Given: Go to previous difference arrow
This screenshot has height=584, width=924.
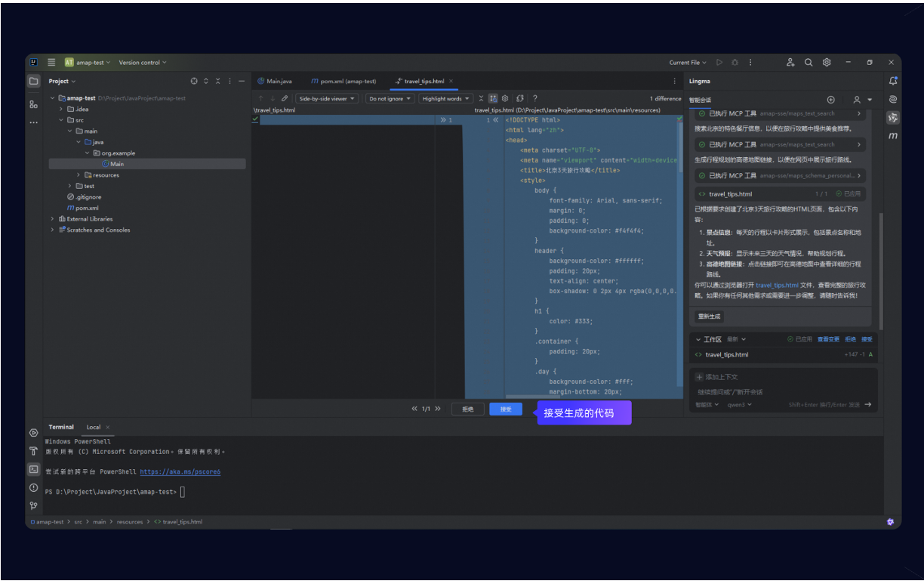Looking at the screenshot, I should click(x=260, y=98).
